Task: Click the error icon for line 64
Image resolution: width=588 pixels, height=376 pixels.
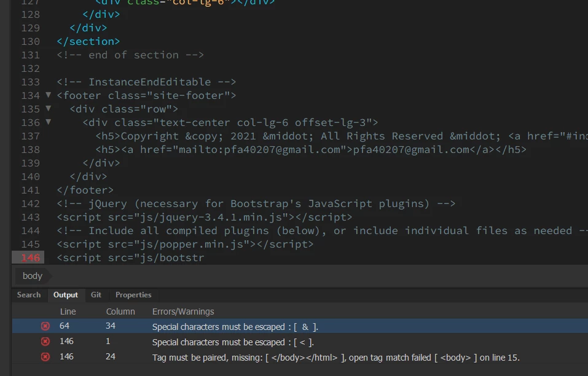Action: [45, 326]
